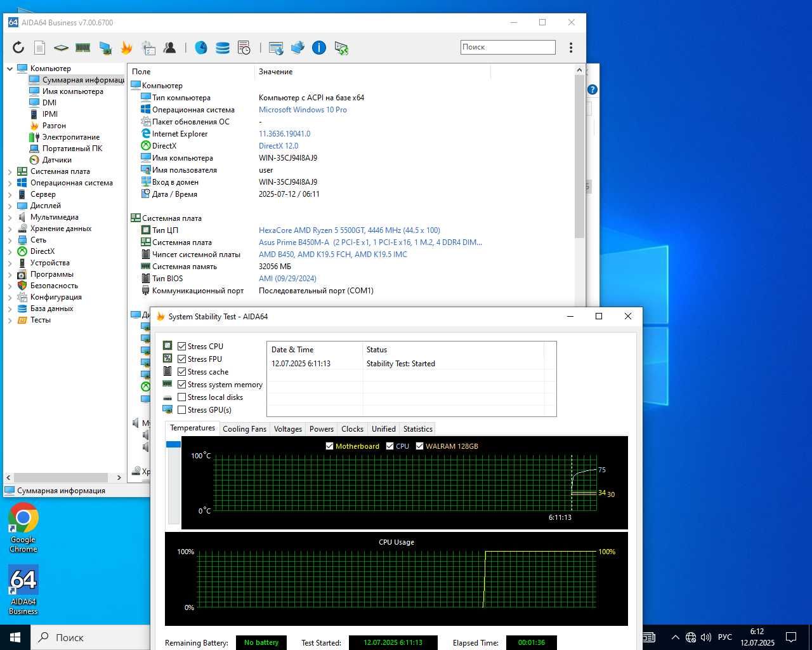Click the blue help question mark icon

point(593,90)
